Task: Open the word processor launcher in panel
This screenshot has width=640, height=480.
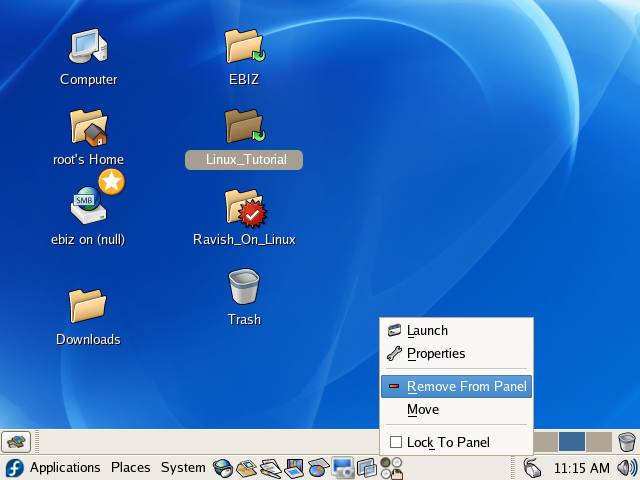Action: click(271, 467)
